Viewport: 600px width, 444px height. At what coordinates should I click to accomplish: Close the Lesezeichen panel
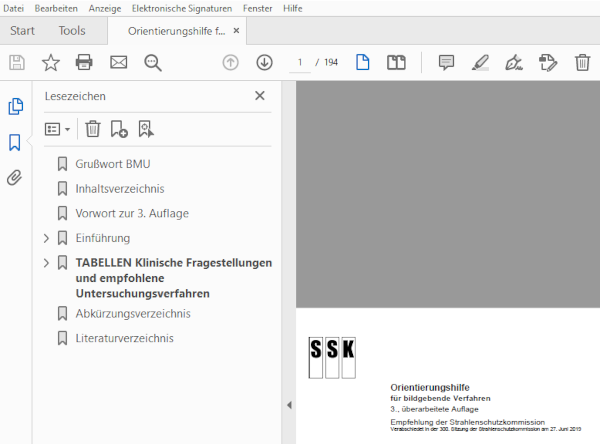click(x=260, y=96)
